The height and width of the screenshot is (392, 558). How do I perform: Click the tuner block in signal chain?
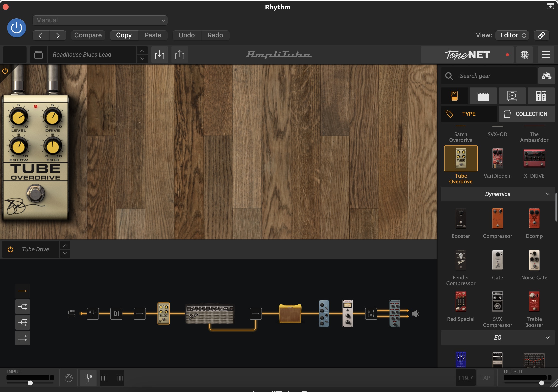pos(93,314)
